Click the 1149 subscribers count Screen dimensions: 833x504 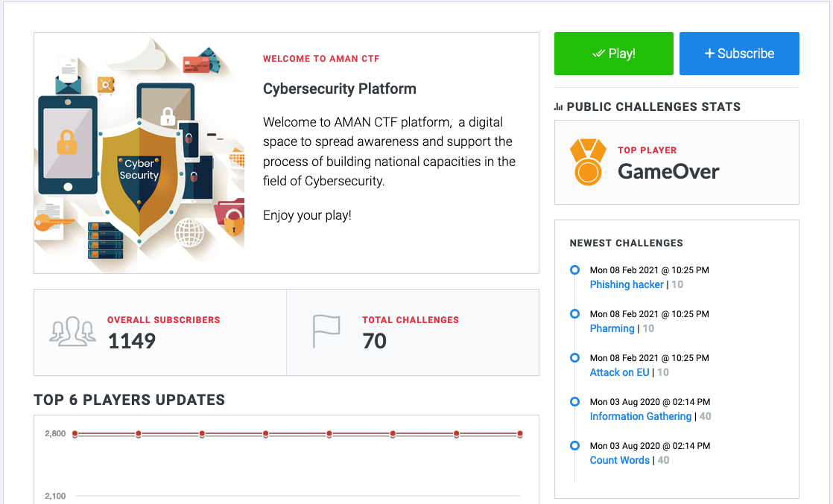click(132, 341)
